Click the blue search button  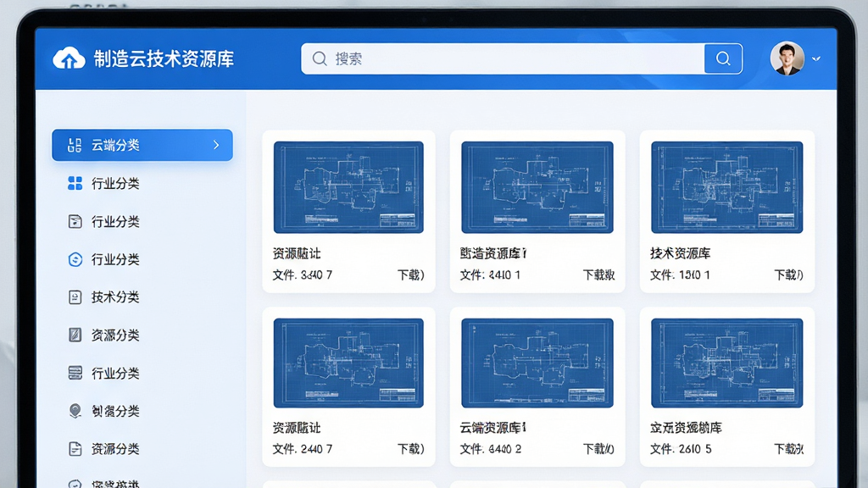pos(723,58)
